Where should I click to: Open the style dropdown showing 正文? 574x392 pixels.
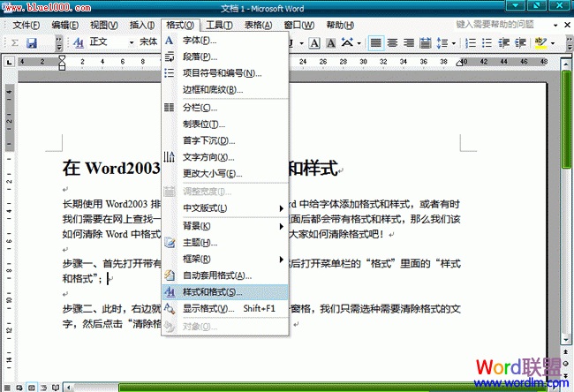pyautogui.click(x=132, y=43)
